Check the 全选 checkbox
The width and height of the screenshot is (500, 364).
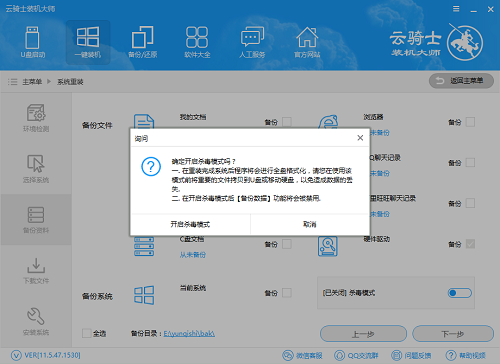pyautogui.click(x=87, y=333)
